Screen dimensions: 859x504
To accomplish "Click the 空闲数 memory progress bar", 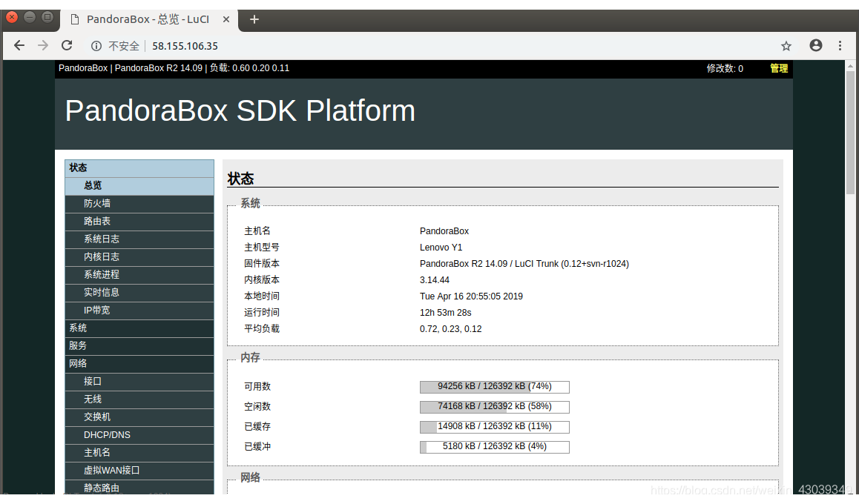I will [x=495, y=407].
